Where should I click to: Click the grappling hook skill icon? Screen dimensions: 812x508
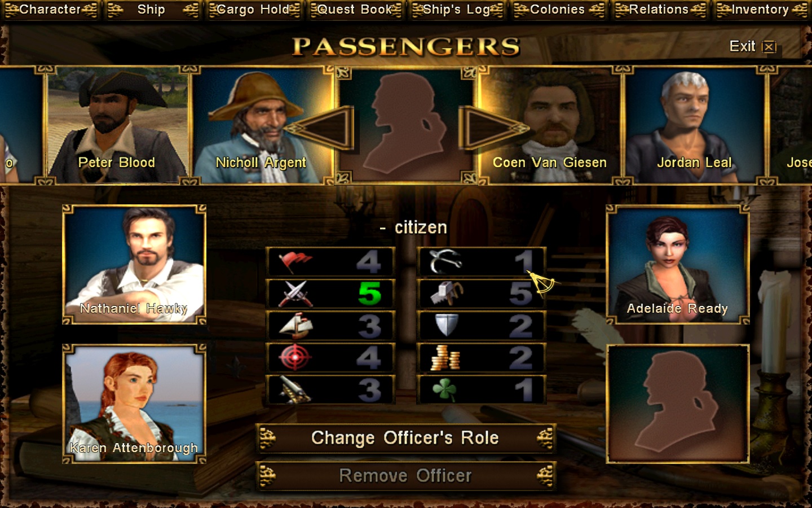[x=445, y=261]
